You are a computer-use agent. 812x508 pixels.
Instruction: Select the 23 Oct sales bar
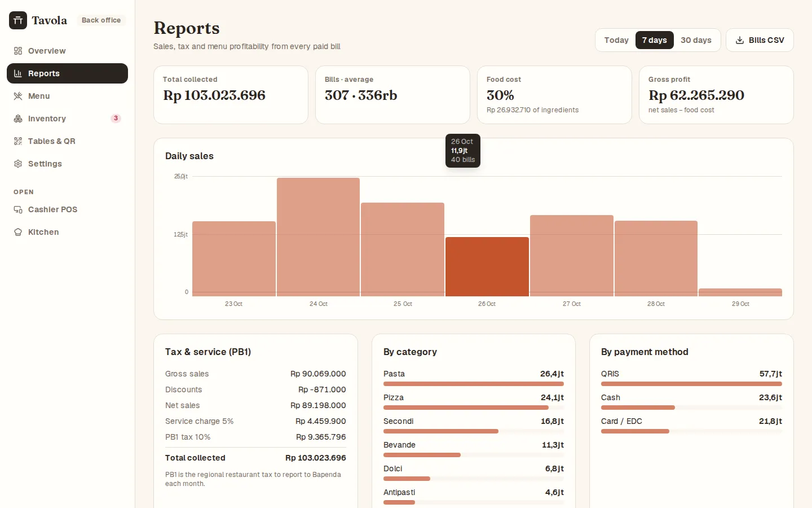tap(234, 259)
